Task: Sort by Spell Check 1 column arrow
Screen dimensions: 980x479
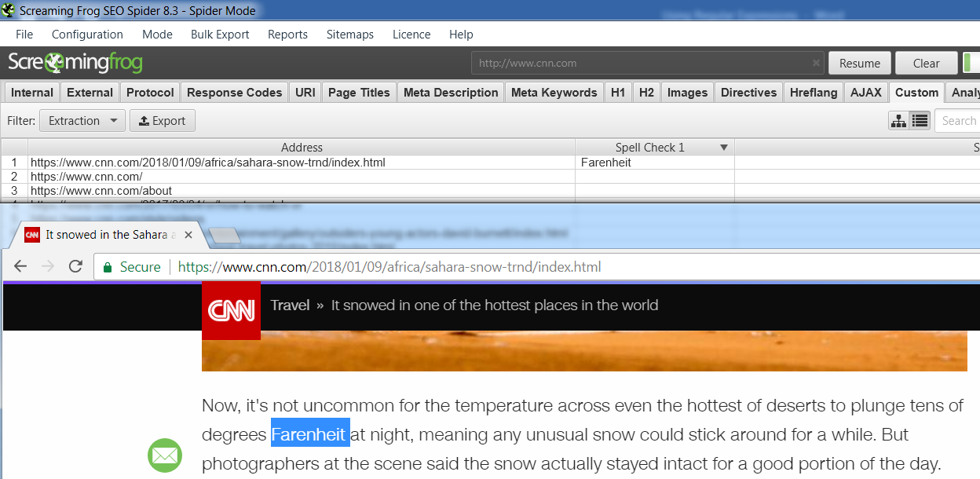Action: [723, 148]
